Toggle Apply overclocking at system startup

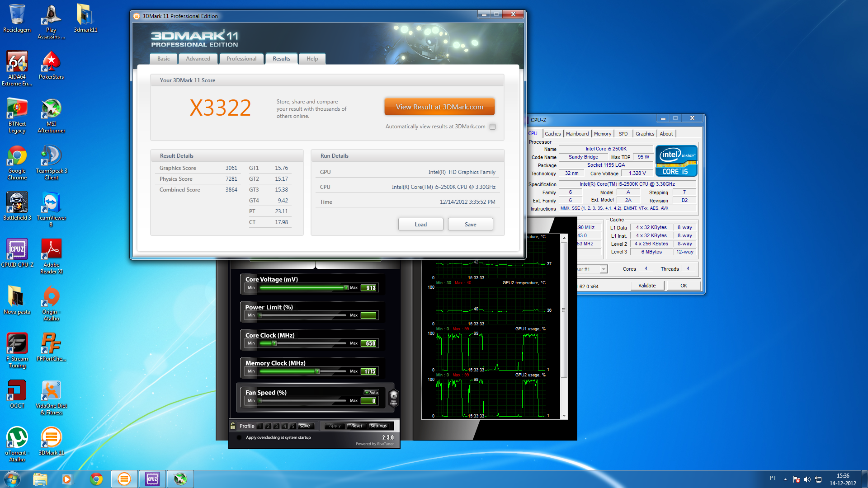[239, 437]
